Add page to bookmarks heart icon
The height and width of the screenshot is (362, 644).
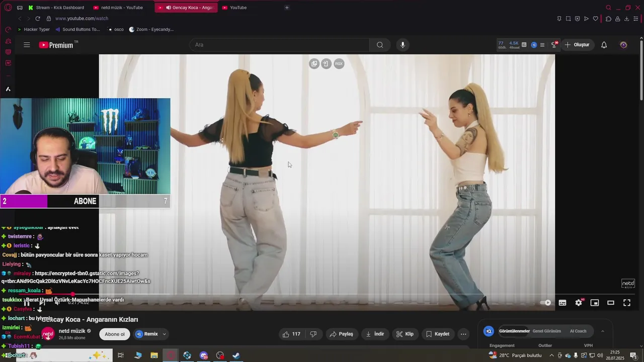(596, 19)
